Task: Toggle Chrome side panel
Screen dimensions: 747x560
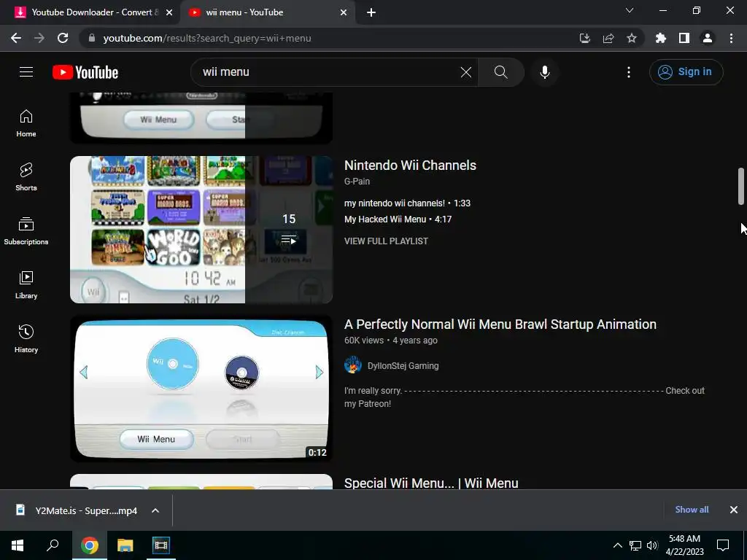Action: click(684, 38)
